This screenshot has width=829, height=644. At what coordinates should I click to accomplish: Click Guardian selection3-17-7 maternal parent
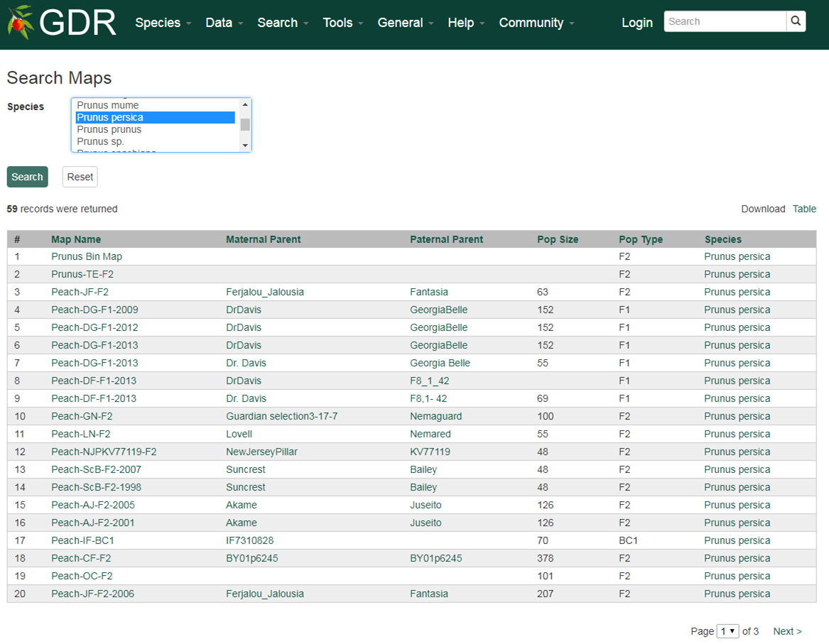coord(282,416)
